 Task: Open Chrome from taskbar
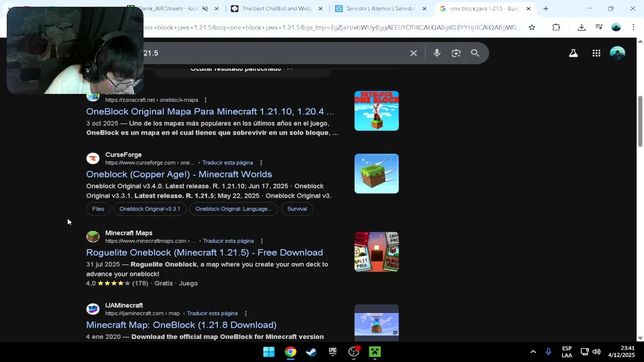tap(290, 352)
